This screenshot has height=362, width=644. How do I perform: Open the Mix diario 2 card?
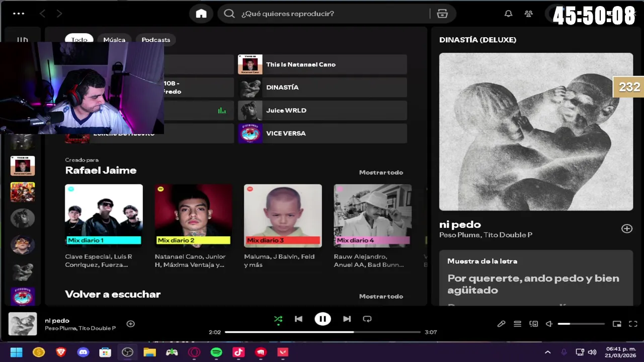coord(193,226)
